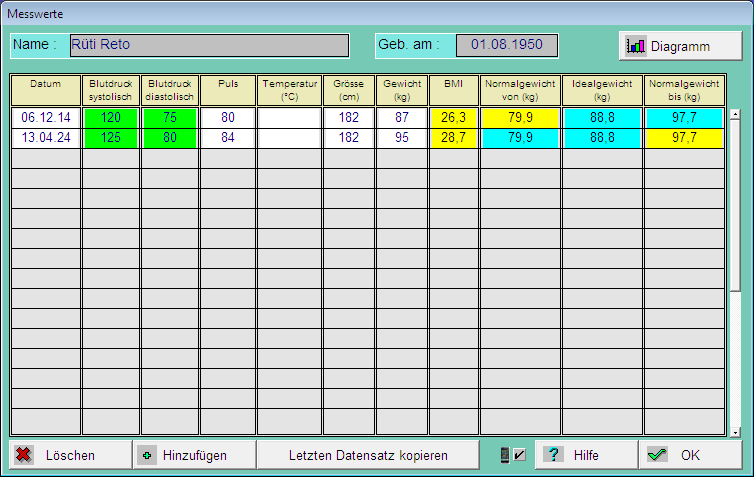Click the cyan Idealgewicht cell in first row
This screenshot has width=754, height=477.
tap(602, 118)
